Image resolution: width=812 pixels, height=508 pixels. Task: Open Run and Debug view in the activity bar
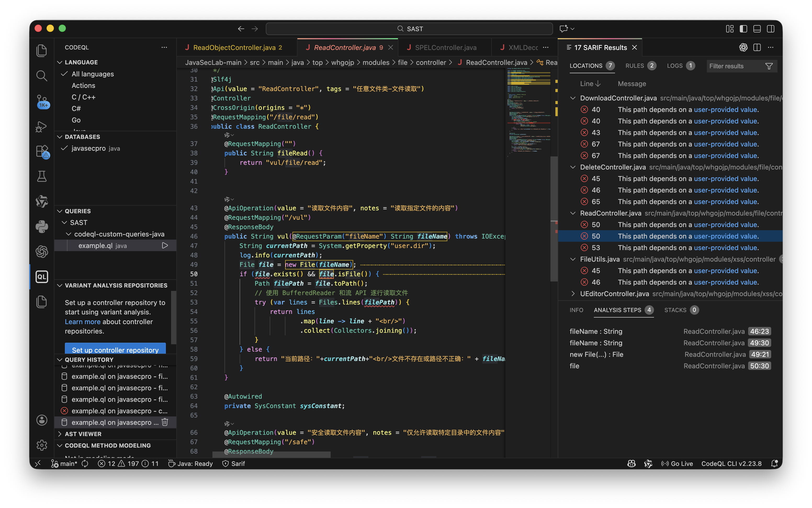(42, 127)
